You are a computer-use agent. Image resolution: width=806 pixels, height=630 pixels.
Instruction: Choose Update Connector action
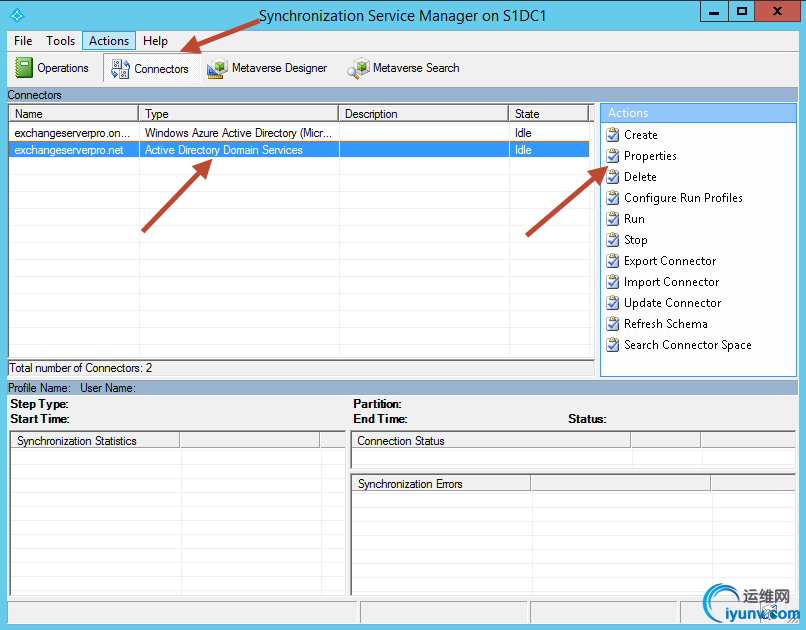coord(672,303)
